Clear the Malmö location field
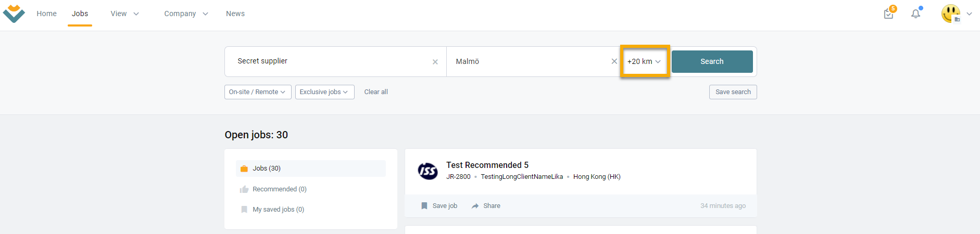The image size is (980, 234). click(x=614, y=61)
